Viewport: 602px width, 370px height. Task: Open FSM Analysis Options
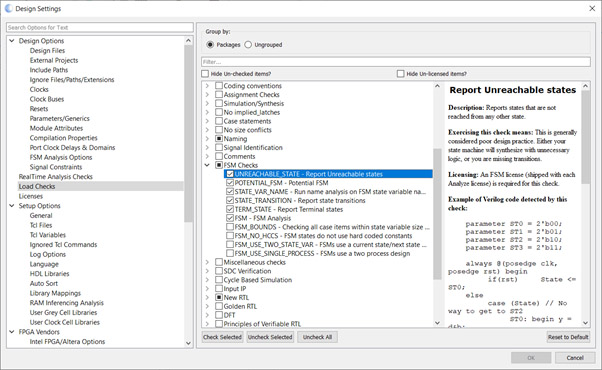(x=61, y=157)
